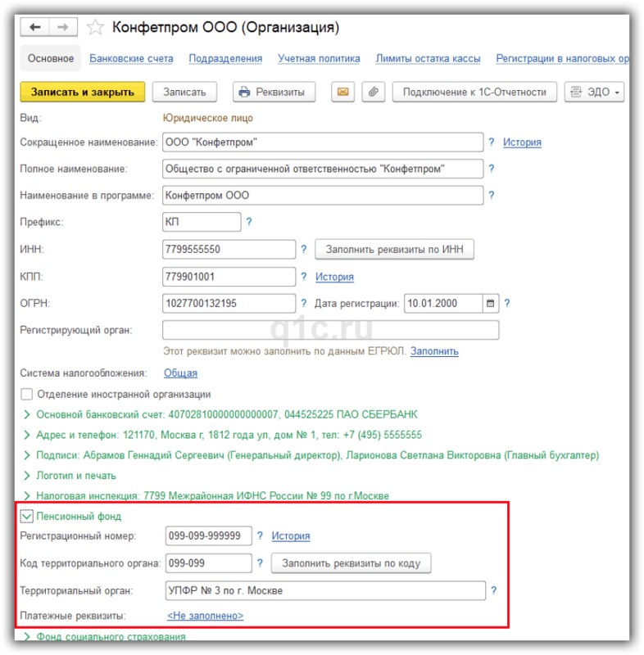The width and height of the screenshot is (644, 655).
Task: Click the back navigation arrow
Action: (34, 28)
